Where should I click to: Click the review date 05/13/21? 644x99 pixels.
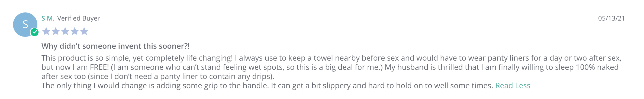point(611,18)
